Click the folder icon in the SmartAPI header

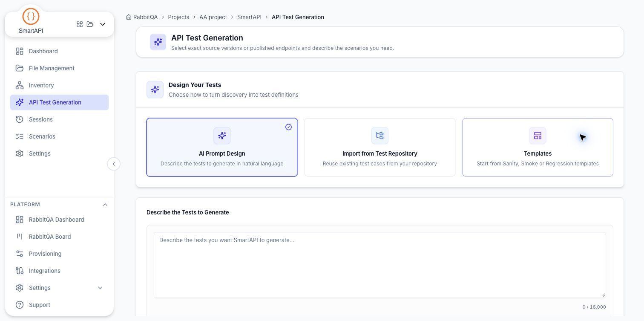[90, 24]
